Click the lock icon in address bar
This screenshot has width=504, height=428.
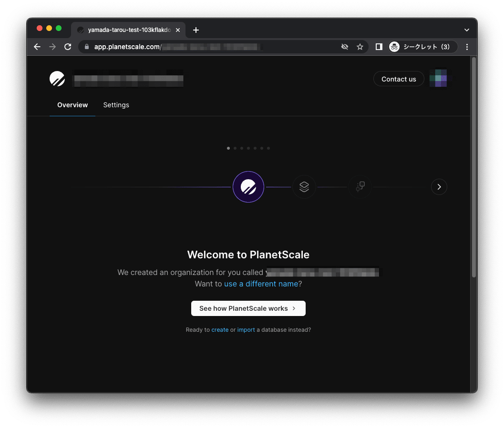pyautogui.click(x=87, y=47)
